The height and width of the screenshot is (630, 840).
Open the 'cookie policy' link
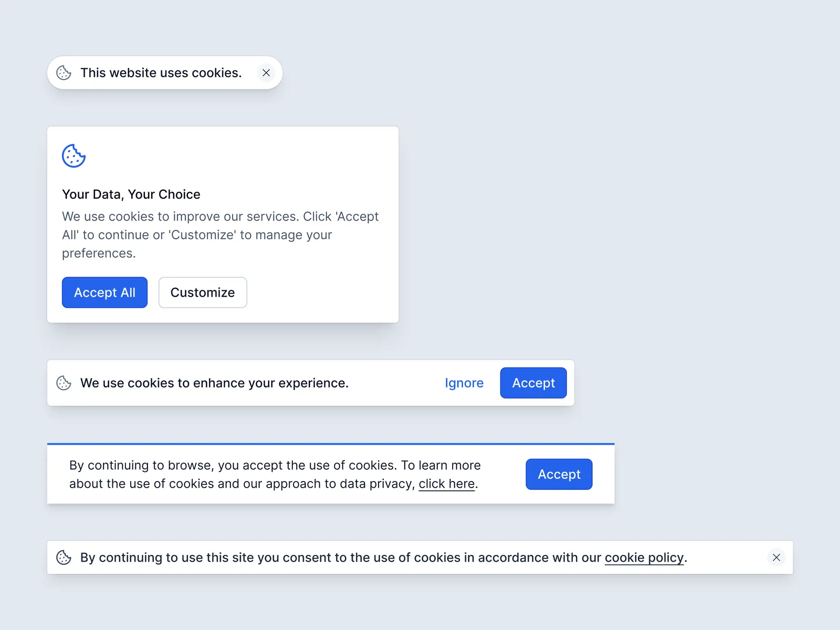644,558
